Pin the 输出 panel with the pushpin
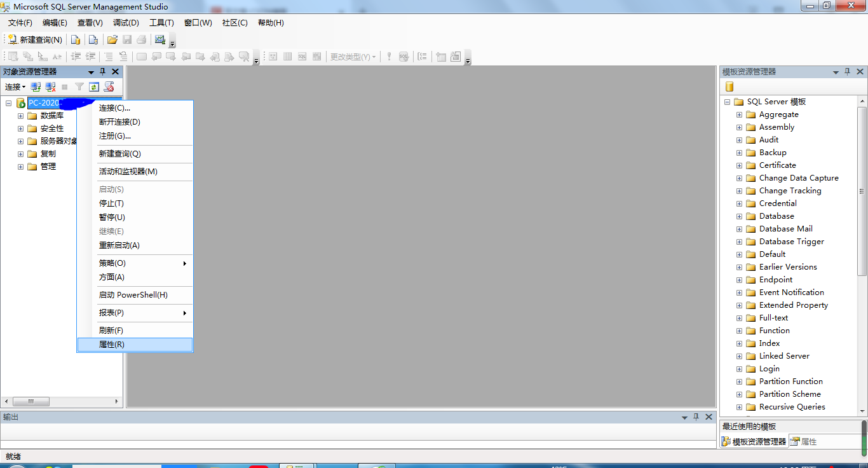 tap(696, 417)
